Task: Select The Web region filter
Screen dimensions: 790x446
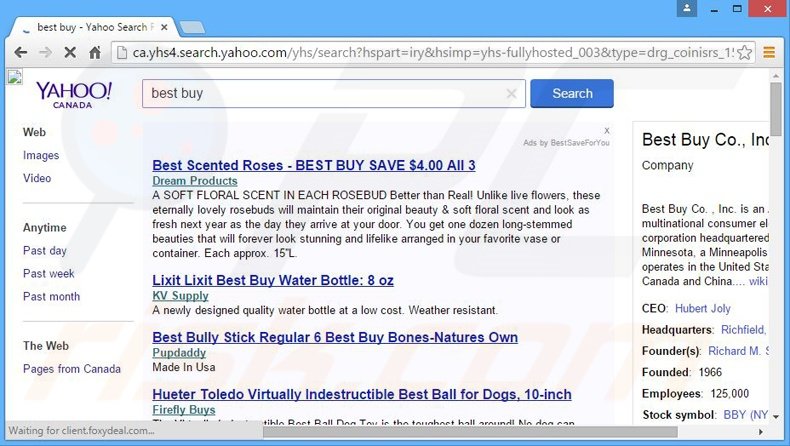Action: (45, 346)
